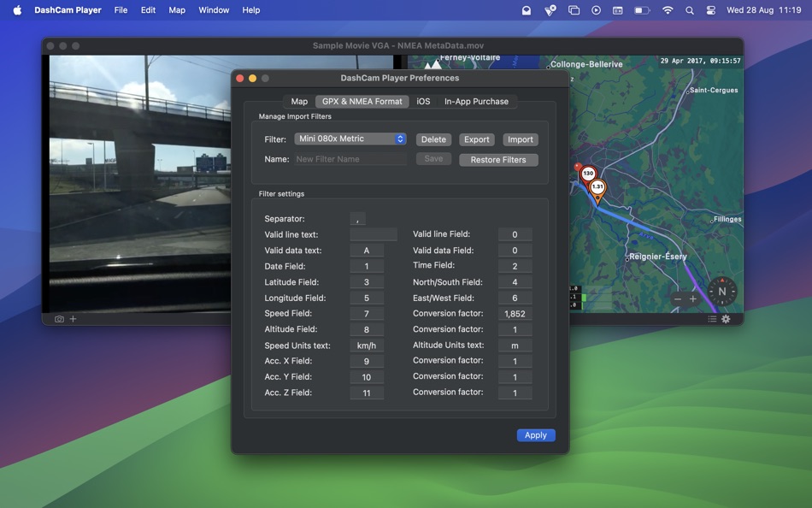This screenshot has width=812, height=508.
Task: Open the Apple menu
Action: pos(17,10)
